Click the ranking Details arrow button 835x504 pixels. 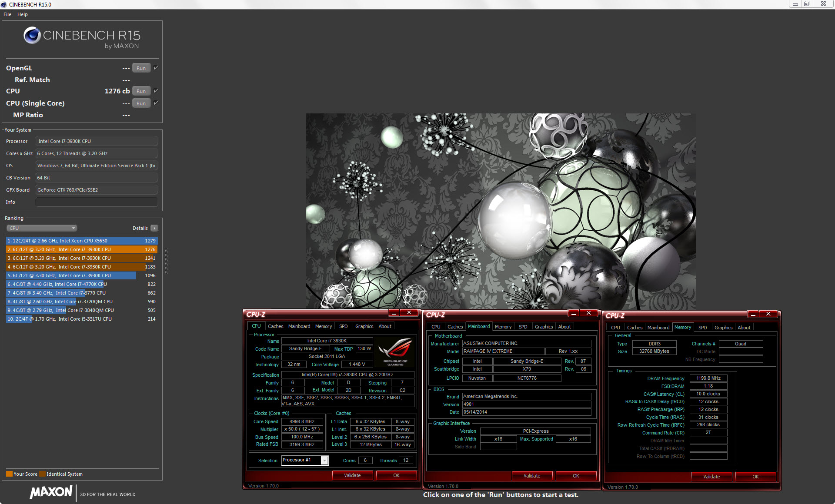coord(154,228)
